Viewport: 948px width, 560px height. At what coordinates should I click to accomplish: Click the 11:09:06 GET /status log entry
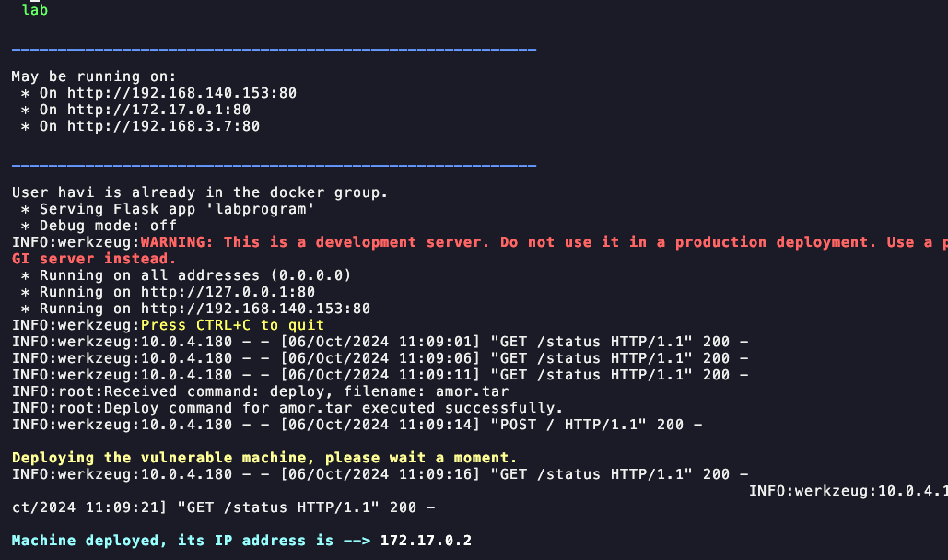point(380,358)
